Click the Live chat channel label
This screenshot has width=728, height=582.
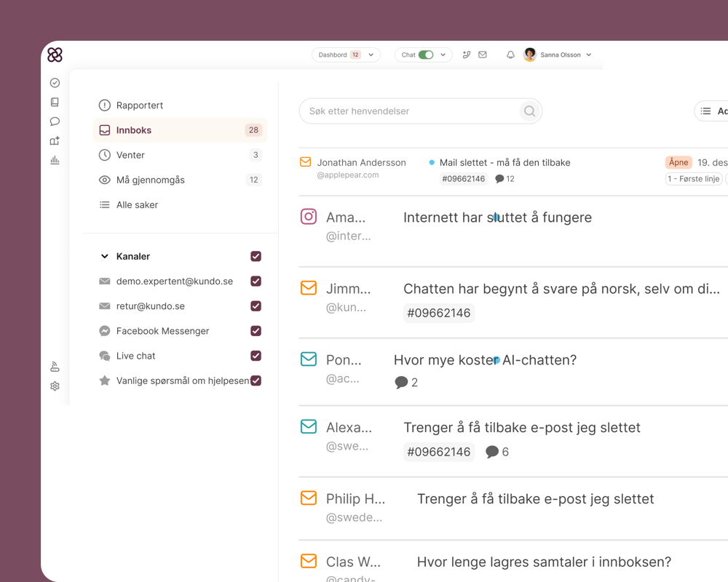pos(135,356)
